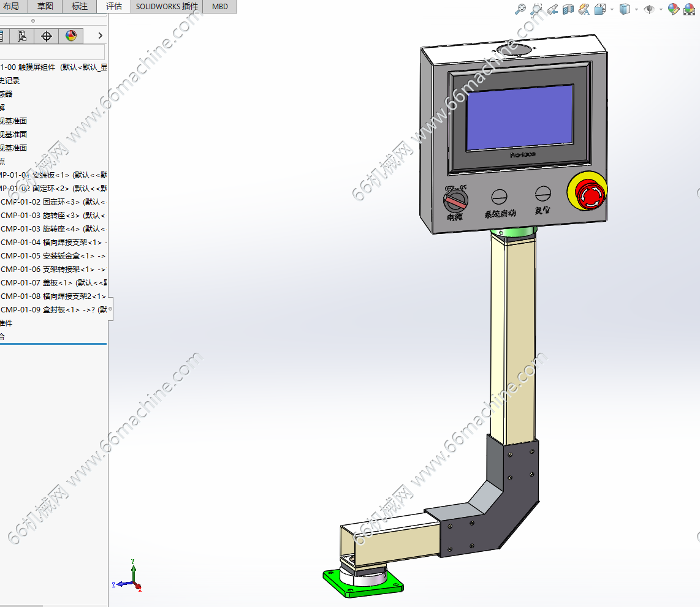This screenshot has width=700, height=607.
Task: Expand more manager tabs with chevron
Action: point(101,36)
